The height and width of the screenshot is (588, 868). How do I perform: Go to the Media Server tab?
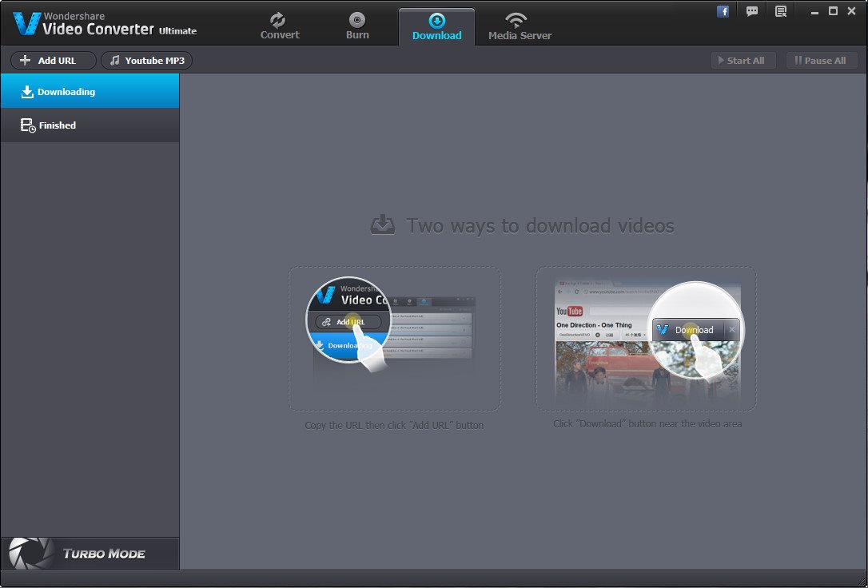tap(520, 26)
